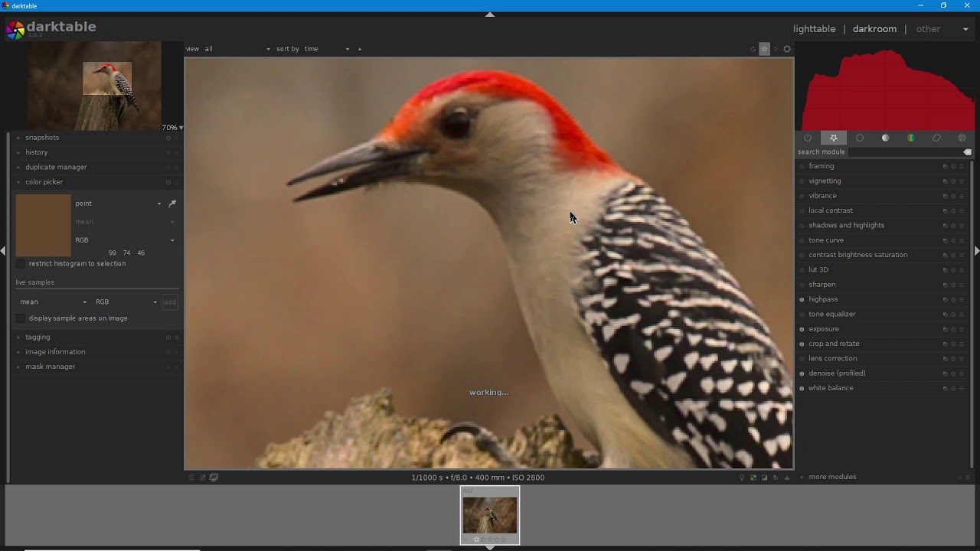980x551 pixels.
Task: Open multiple instances for sharpen module
Action: (x=945, y=285)
